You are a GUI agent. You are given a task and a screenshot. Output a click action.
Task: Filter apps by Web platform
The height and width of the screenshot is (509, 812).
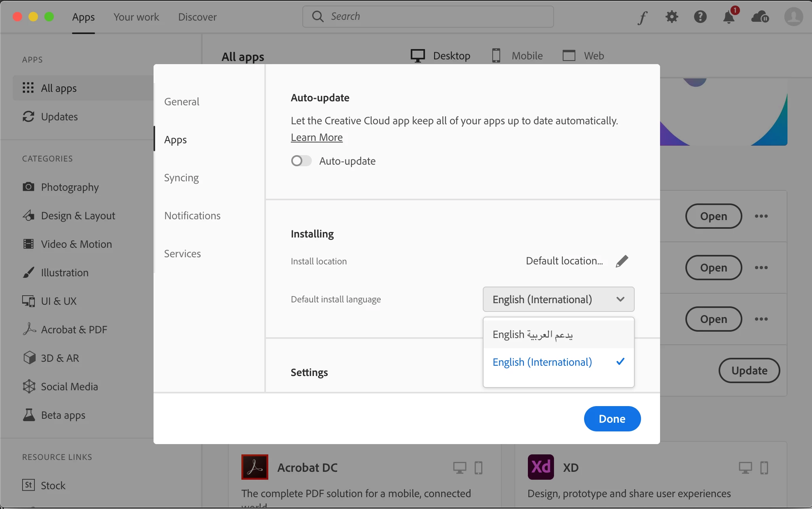[x=583, y=56]
